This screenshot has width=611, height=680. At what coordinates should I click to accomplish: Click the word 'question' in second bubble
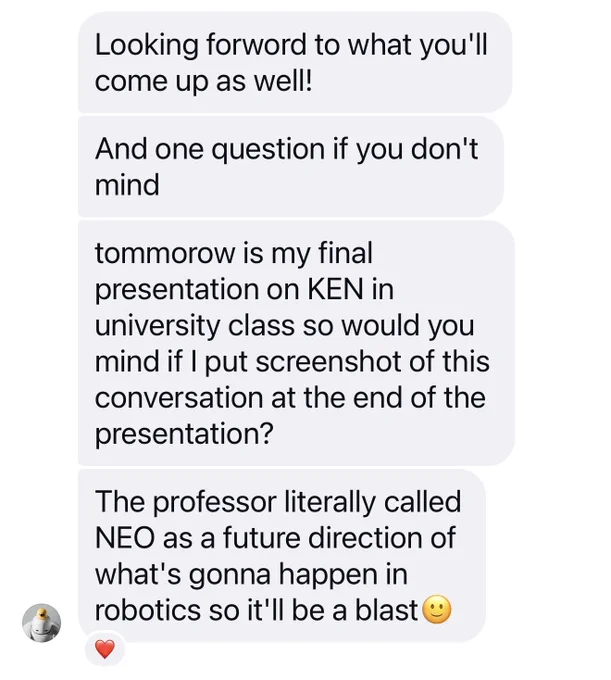click(x=268, y=150)
